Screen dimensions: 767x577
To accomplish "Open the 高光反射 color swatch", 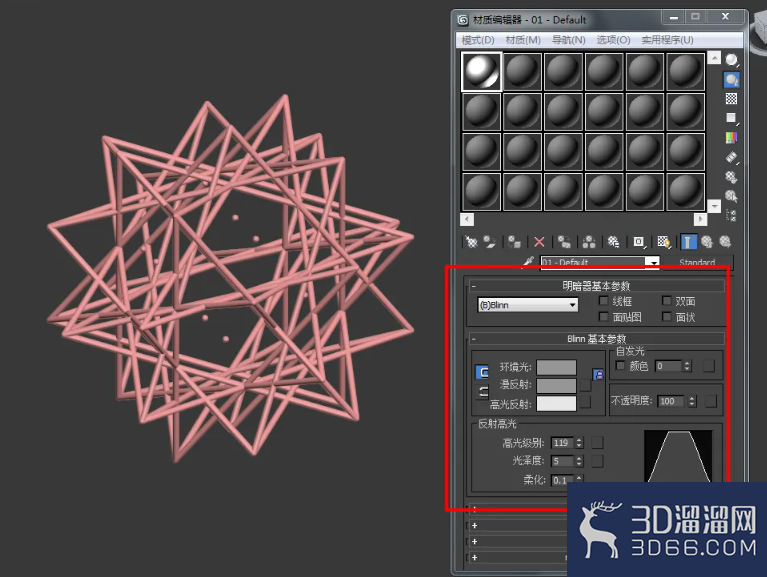I will tap(557, 403).
